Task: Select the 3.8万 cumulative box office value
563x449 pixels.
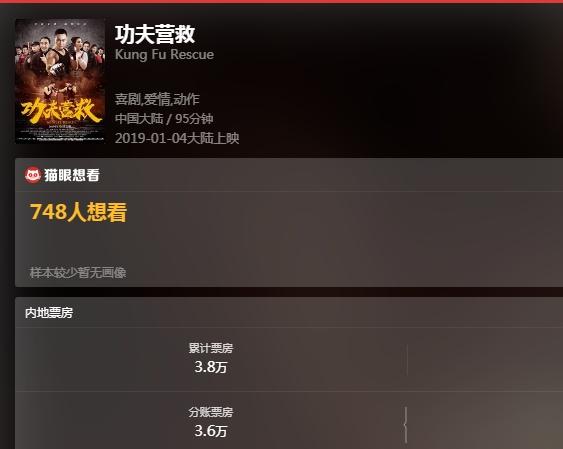Action: pos(211,367)
